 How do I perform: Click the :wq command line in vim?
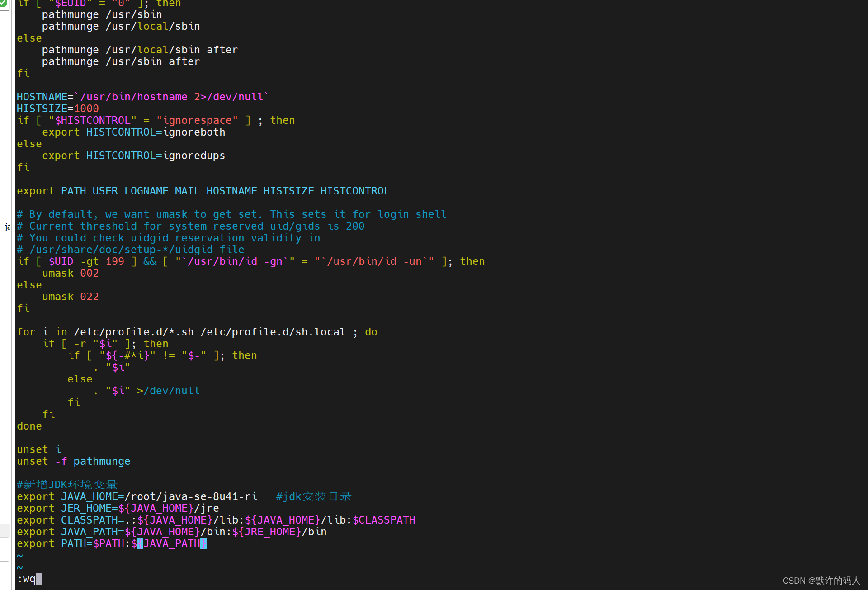pyautogui.click(x=26, y=579)
